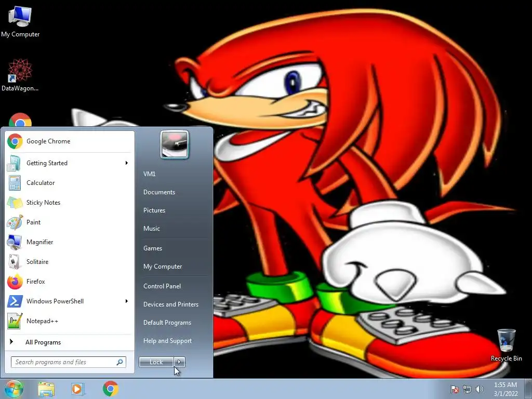Open Documents from Start menu

pyautogui.click(x=159, y=192)
